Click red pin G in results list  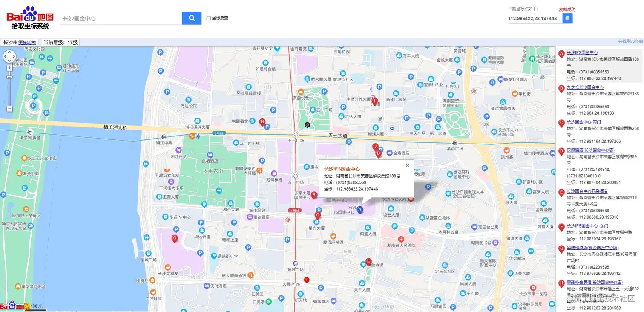(x=561, y=248)
